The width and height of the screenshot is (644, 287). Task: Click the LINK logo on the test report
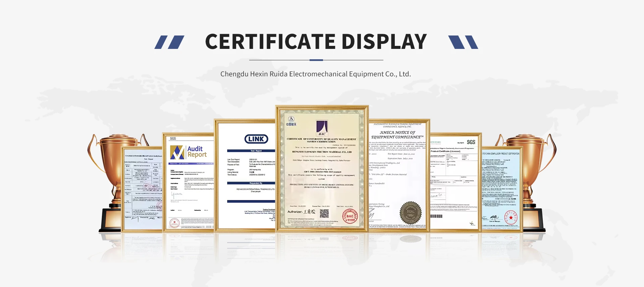(256, 139)
